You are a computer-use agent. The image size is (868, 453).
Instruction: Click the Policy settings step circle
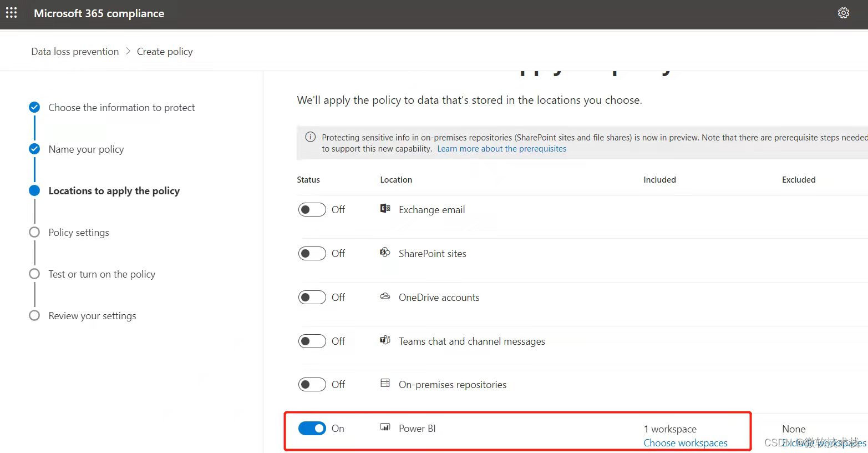tap(34, 232)
